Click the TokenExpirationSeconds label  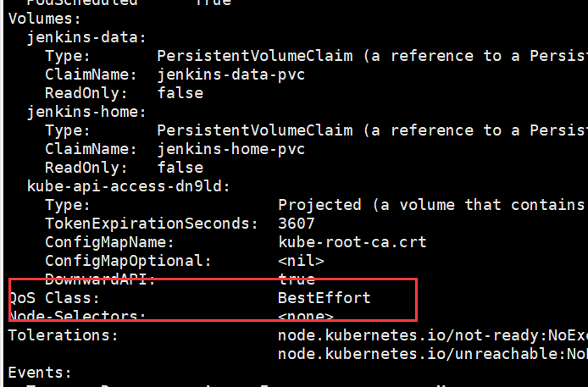(152, 224)
